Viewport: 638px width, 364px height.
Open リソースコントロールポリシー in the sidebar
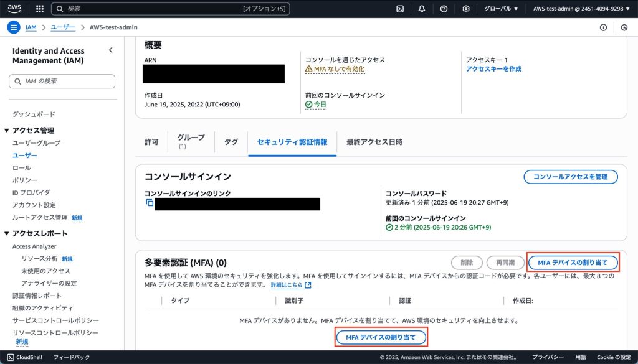(x=55, y=333)
